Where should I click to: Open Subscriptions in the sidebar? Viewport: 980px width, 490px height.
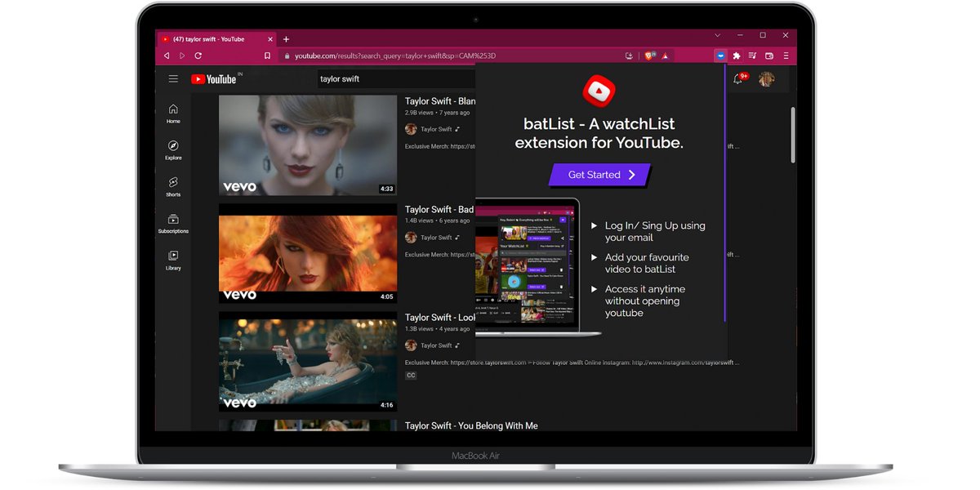173,224
